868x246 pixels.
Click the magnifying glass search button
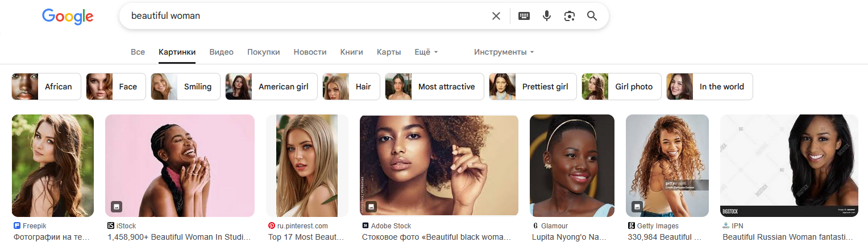[592, 16]
